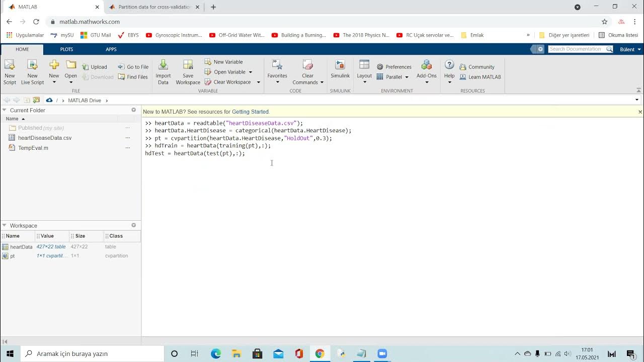The height and width of the screenshot is (362, 644).
Task: Open the Parallel dropdown
Action: pos(393,77)
